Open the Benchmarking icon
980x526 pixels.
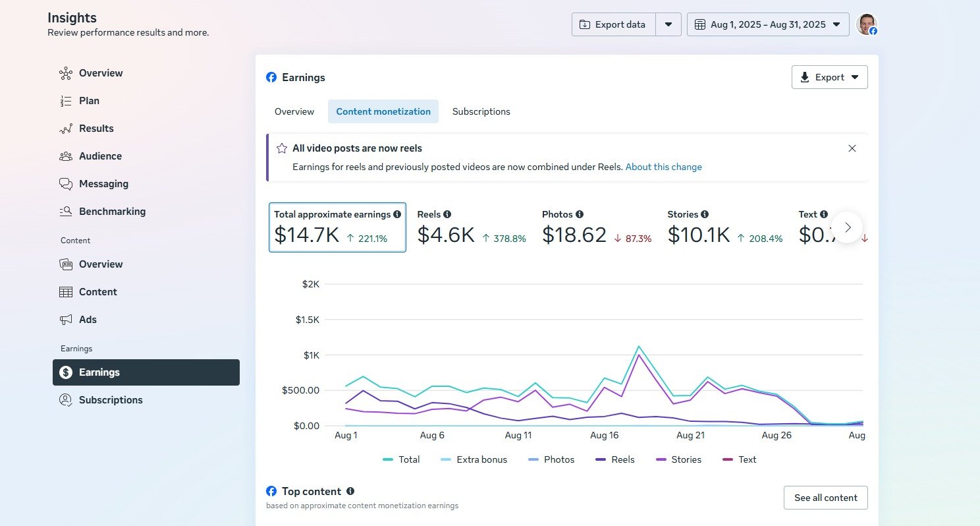(x=65, y=212)
